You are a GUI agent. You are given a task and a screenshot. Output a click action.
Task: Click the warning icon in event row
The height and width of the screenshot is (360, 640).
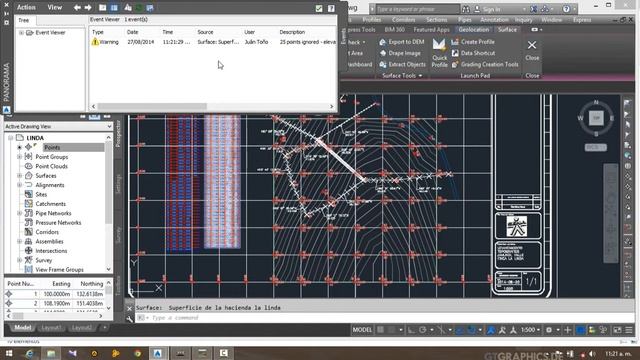95,42
